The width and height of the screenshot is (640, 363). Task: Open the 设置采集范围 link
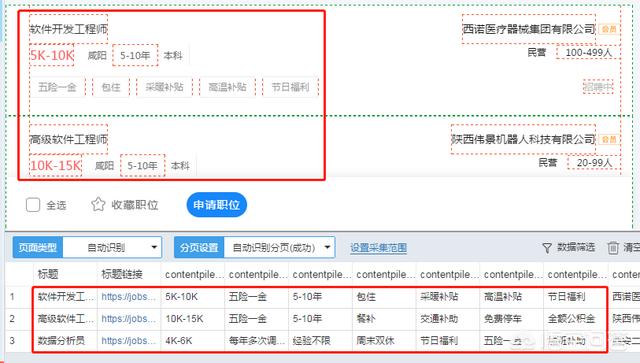coord(378,247)
